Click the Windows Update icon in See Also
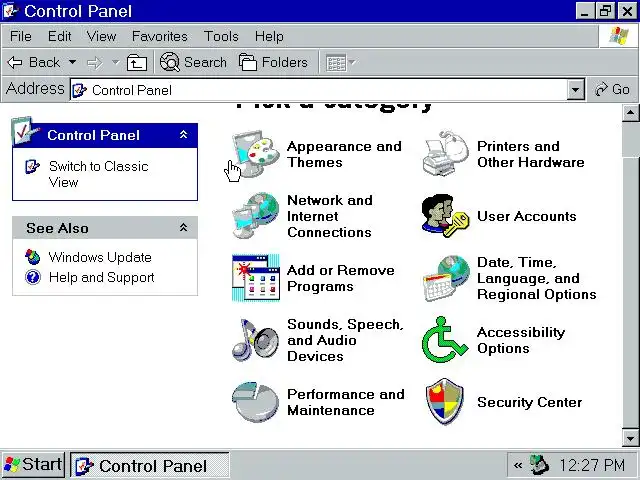Image resolution: width=640 pixels, height=480 pixels. (x=33, y=257)
